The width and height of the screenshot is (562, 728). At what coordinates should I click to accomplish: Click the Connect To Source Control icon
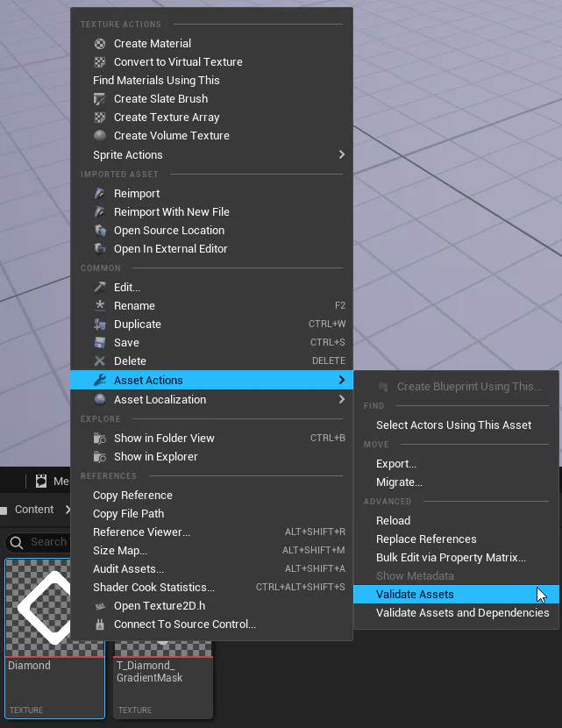pos(100,625)
